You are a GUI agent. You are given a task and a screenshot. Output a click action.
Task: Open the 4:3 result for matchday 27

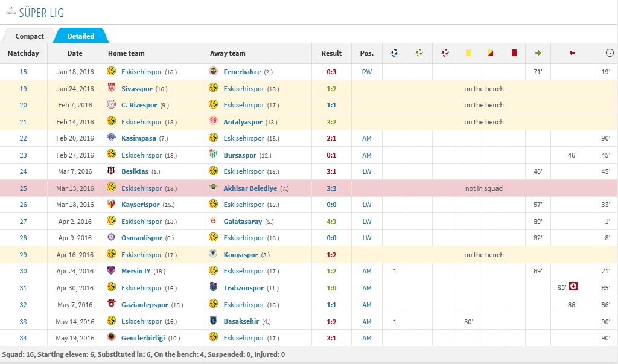point(331,222)
